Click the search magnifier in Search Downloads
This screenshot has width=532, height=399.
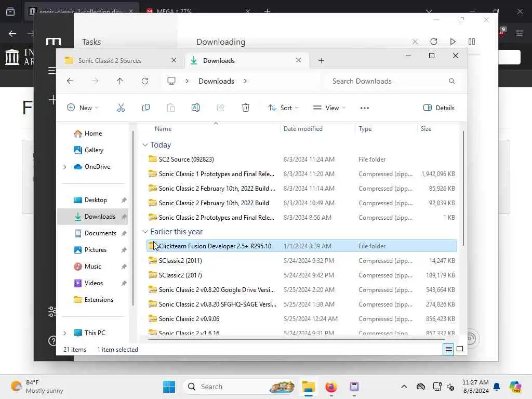click(x=451, y=81)
